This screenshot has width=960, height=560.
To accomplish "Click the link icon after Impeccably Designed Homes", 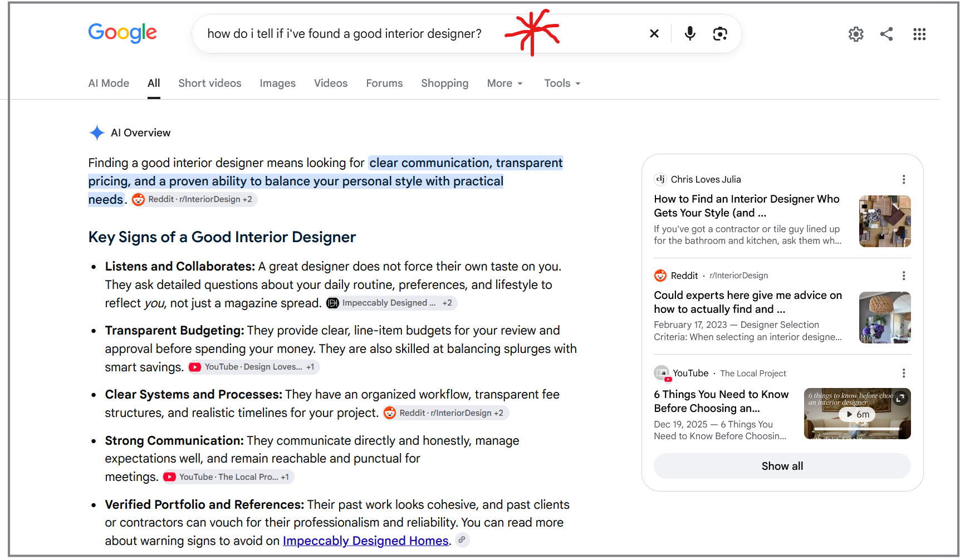I will (462, 540).
